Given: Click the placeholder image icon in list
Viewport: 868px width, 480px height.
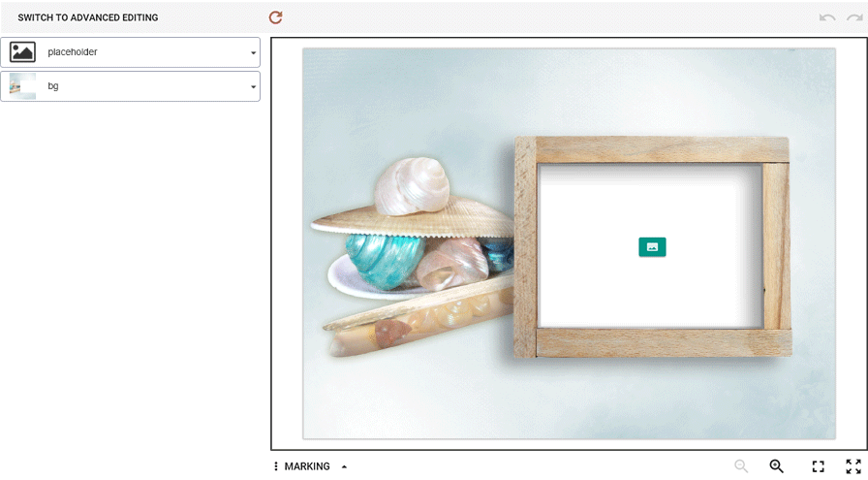Looking at the screenshot, I should tap(22, 52).
